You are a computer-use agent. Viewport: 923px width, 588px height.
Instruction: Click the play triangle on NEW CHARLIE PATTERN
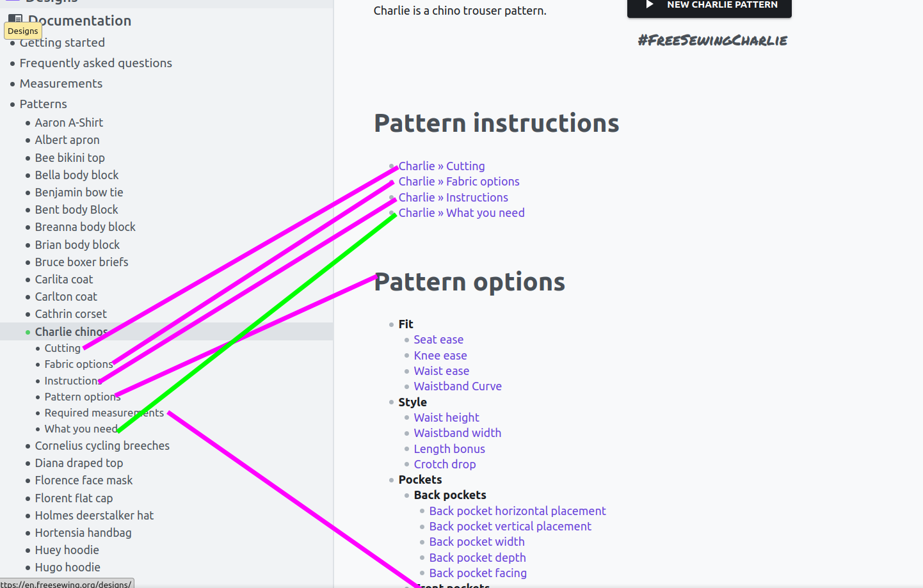point(649,4)
